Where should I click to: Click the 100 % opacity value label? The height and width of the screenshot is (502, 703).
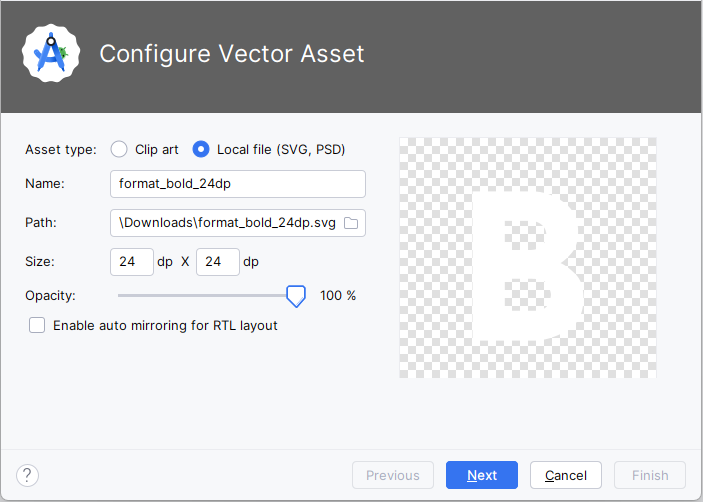(x=338, y=296)
